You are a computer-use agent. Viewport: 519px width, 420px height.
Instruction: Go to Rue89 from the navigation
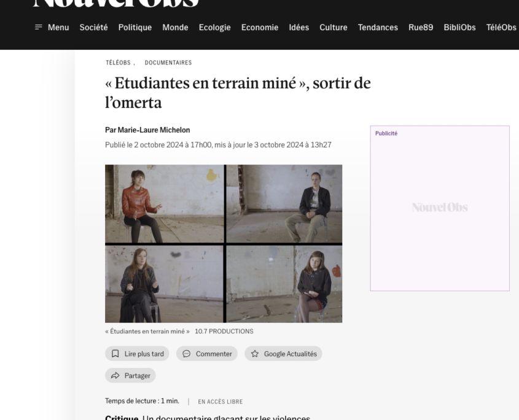click(421, 27)
